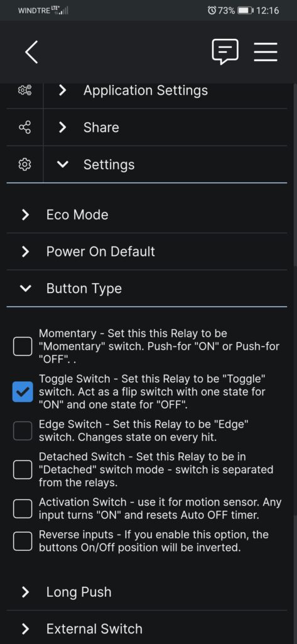Expand the Eco Mode section

pos(147,214)
